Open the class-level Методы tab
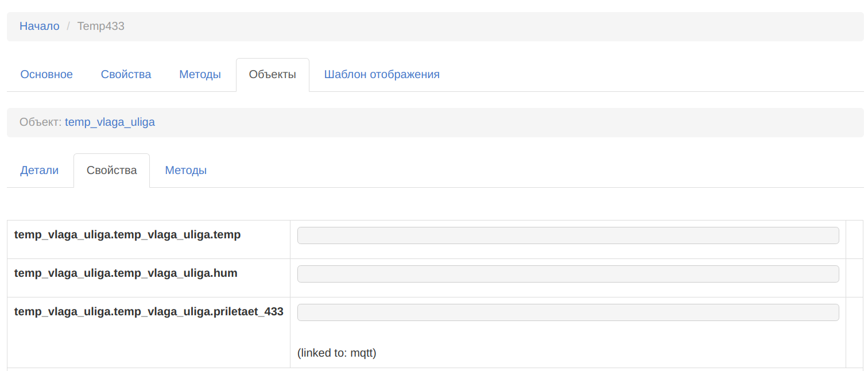 click(x=200, y=75)
